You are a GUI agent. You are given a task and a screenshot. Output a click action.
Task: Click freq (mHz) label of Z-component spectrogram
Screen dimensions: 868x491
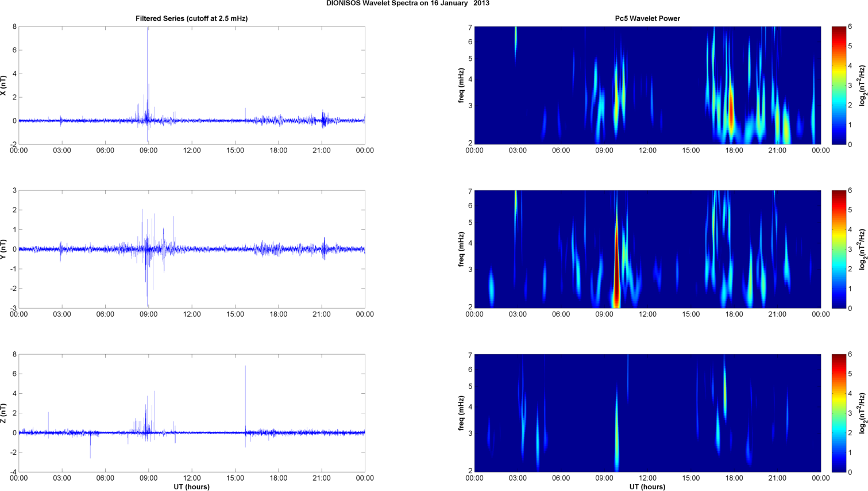click(461, 413)
